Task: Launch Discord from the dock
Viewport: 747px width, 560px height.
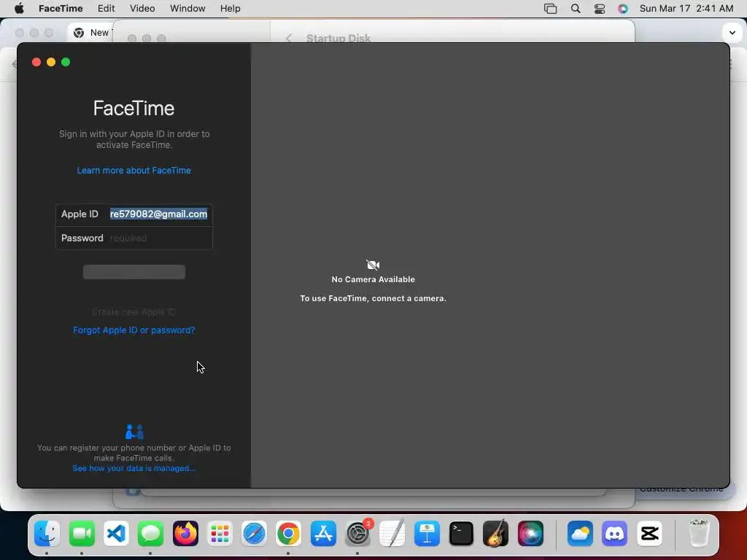Action: coord(614,533)
